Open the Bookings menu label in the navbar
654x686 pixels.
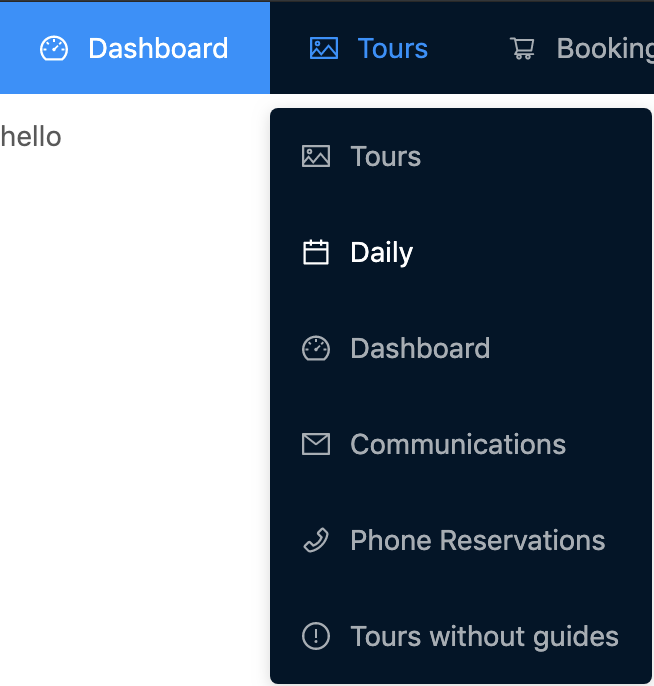[604, 48]
